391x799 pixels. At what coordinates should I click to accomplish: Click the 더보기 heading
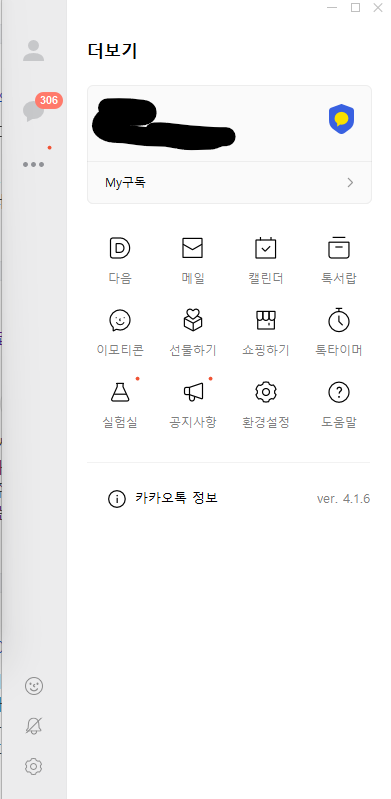112,51
